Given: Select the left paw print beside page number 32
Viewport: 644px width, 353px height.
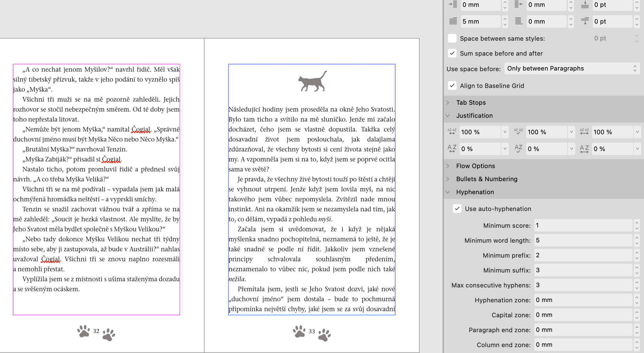Looking at the screenshot, I should pos(83,331).
